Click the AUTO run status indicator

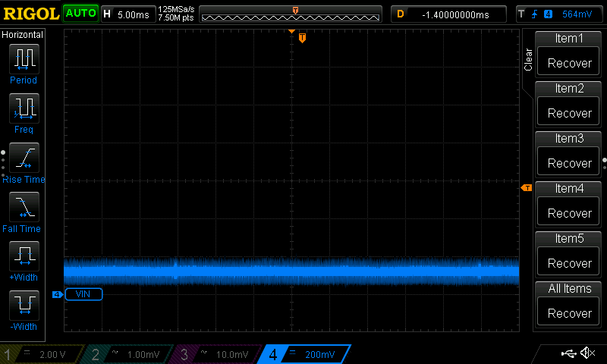tap(81, 14)
